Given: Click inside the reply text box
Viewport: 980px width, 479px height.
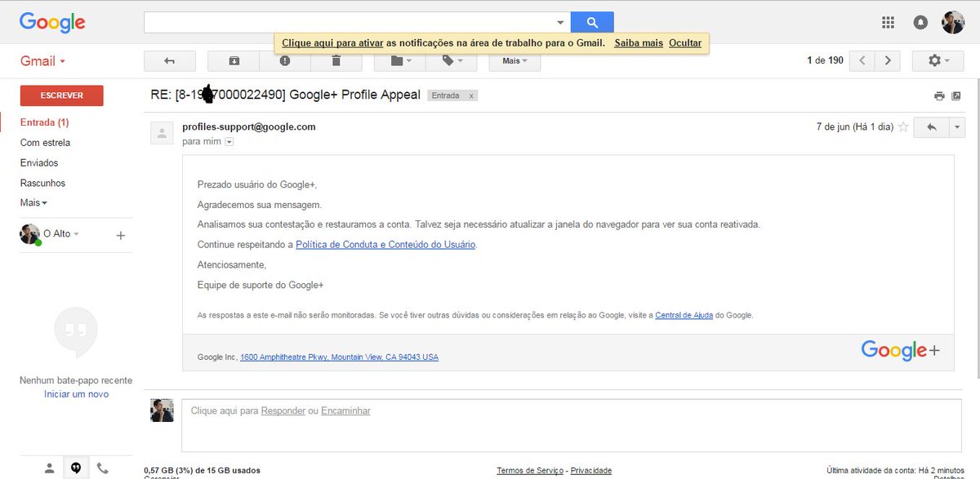Looking at the screenshot, I should 572,424.
